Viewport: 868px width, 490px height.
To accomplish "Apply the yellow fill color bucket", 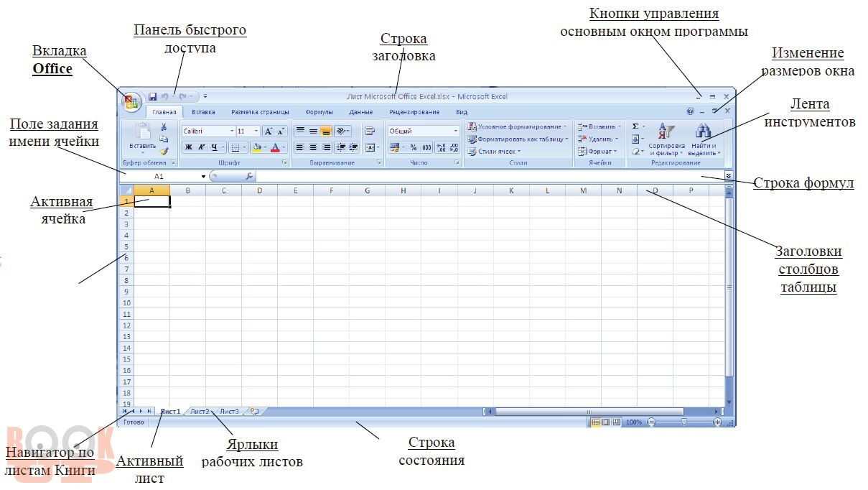I will point(257,147).
